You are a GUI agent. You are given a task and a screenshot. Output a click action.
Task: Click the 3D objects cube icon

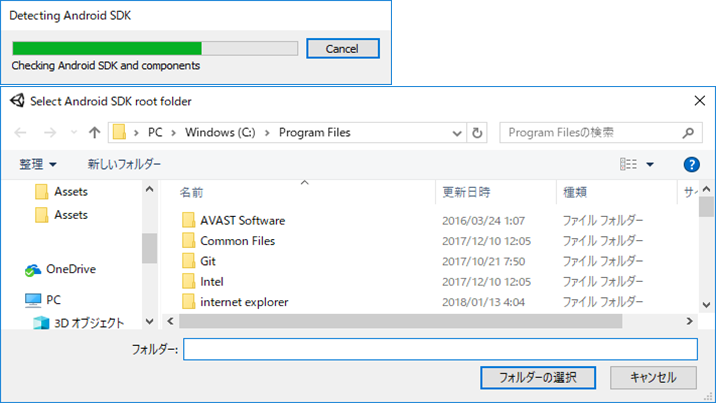[41, 323]
